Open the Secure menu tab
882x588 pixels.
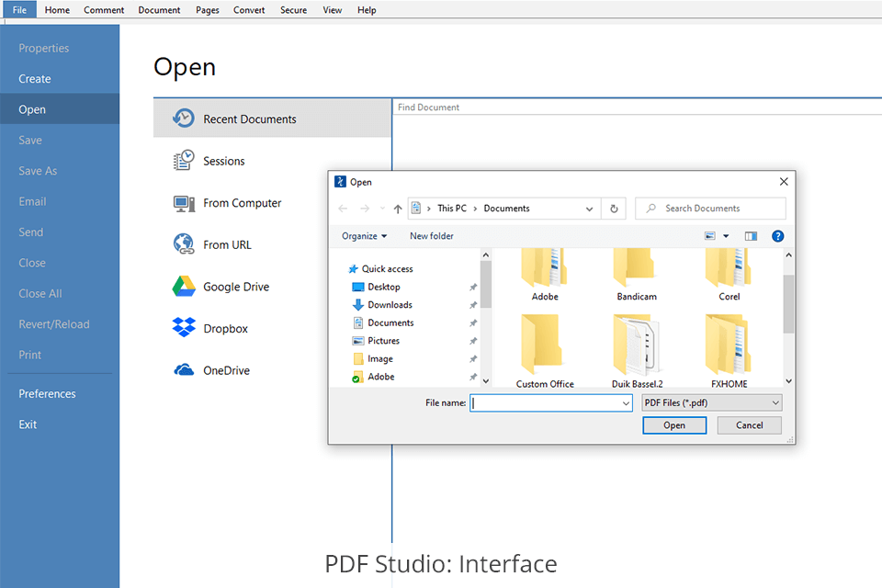pyautogui.click(x=293, y=9)
